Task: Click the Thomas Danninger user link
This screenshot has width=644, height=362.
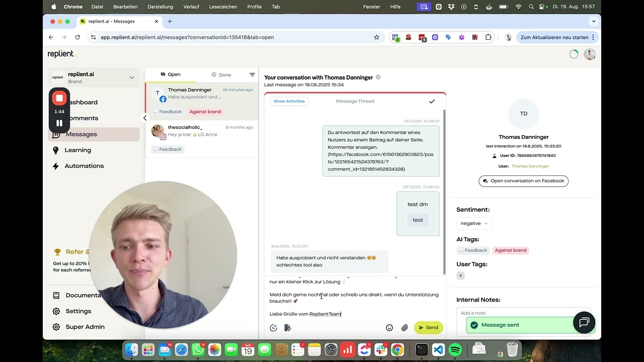Action: 530,166
